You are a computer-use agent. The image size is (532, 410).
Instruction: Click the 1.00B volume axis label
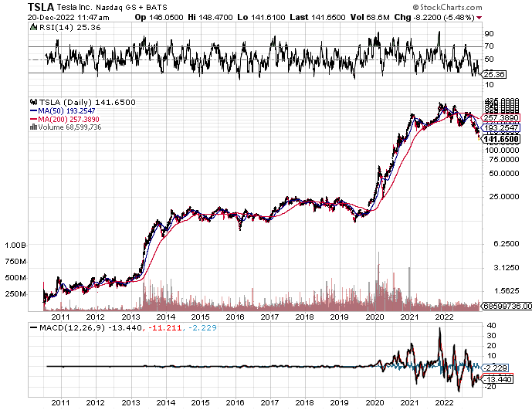pos(15,245)
